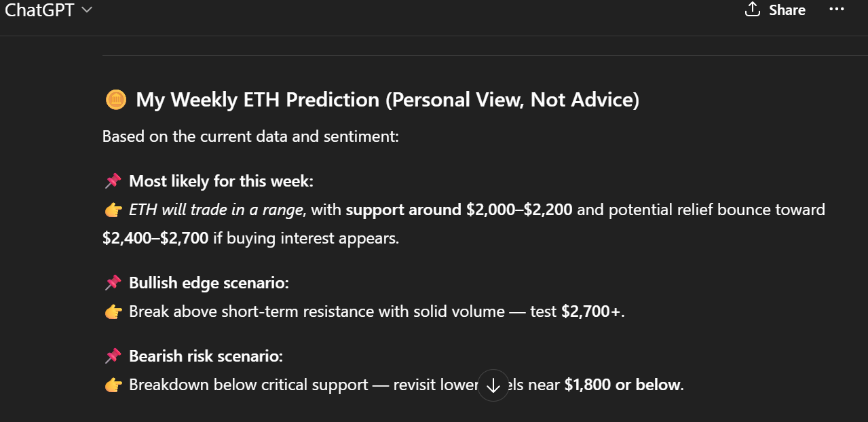Click the Based on the current data line

[x=250, y=136]
